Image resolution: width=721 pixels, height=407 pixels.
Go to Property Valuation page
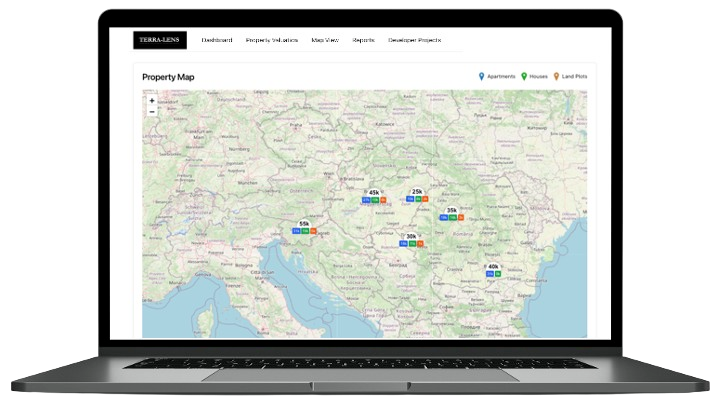pos(272,40)
